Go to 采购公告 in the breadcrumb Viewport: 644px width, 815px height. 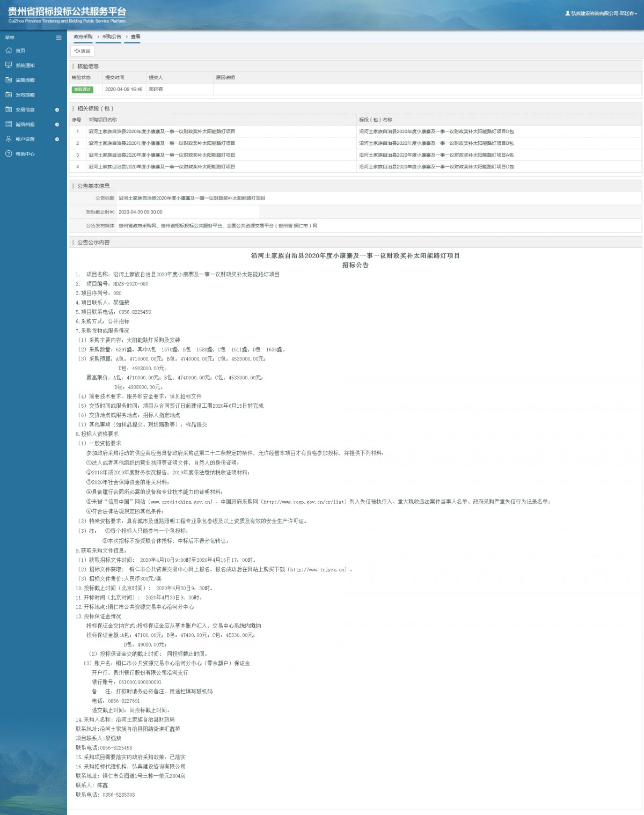(112, 37)
